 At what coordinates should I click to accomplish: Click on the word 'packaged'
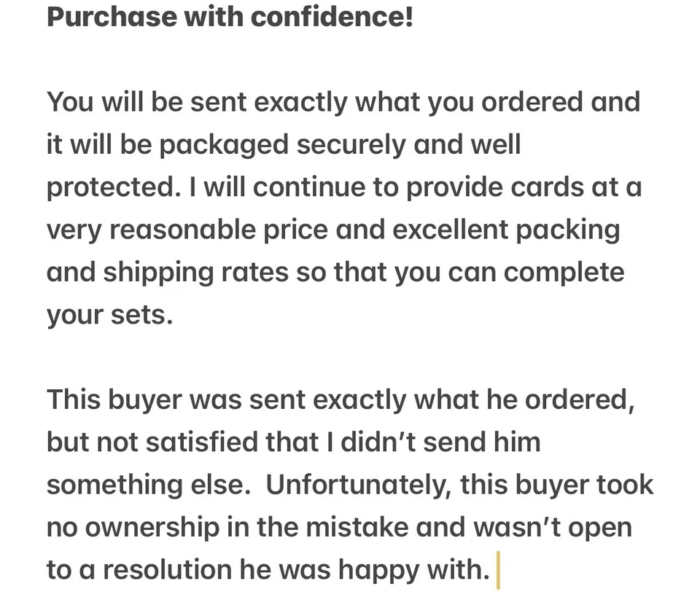[x=225, y=145]
